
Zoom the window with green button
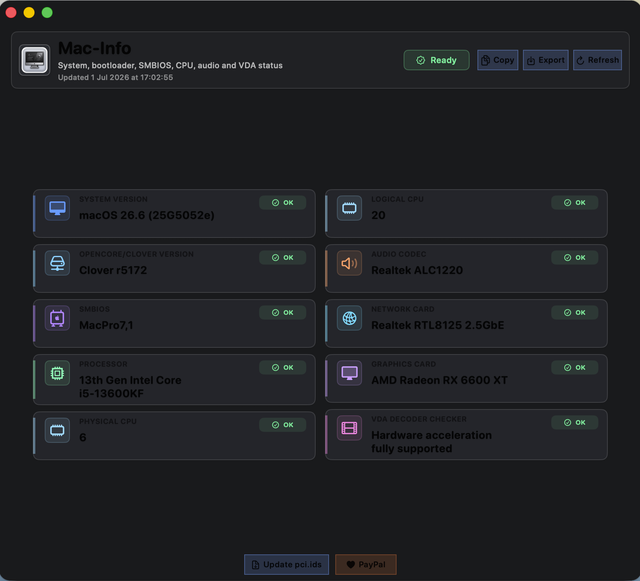(47, 13)
